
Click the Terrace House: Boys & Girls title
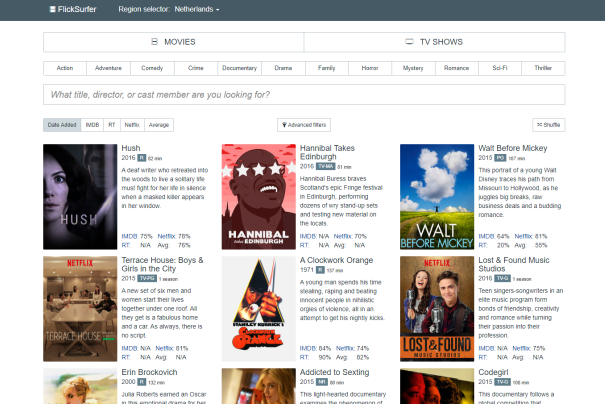pos(162,264)
